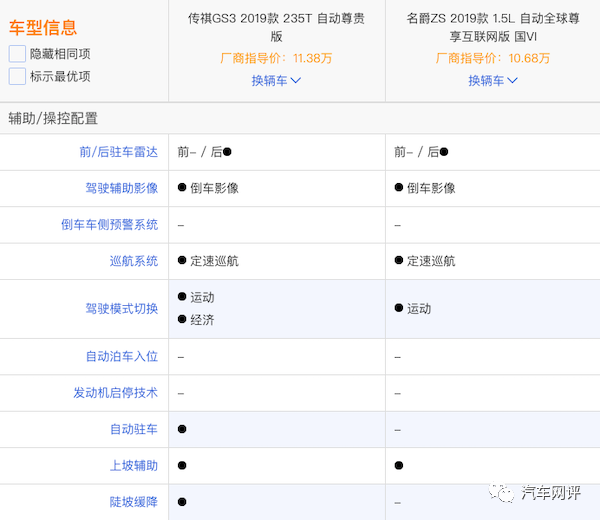This screenshot has width=600, height=520.
Task: Click the 传祺GS3 price 11.38万
Action: 276,58
